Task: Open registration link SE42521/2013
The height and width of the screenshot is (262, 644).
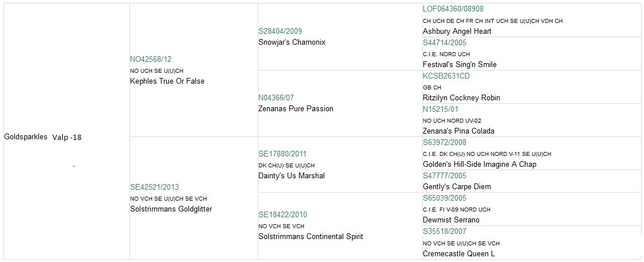Action: click(x=155, y=187)
